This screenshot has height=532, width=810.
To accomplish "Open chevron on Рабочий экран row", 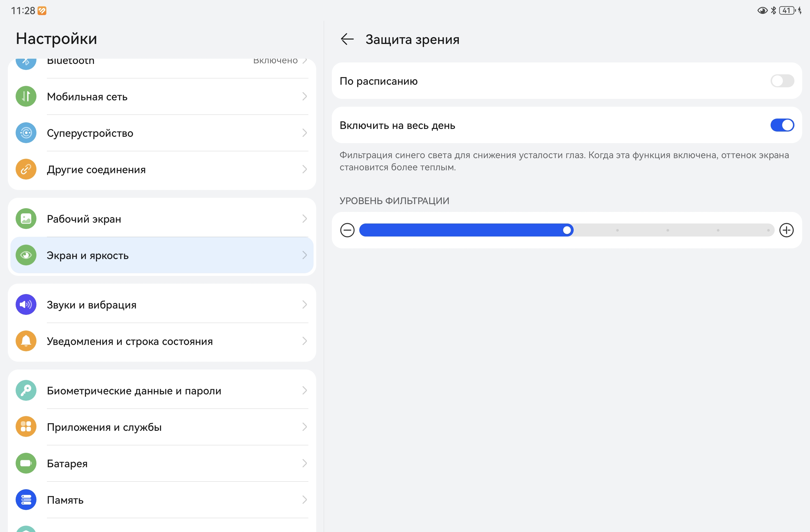I will [304, 219].
